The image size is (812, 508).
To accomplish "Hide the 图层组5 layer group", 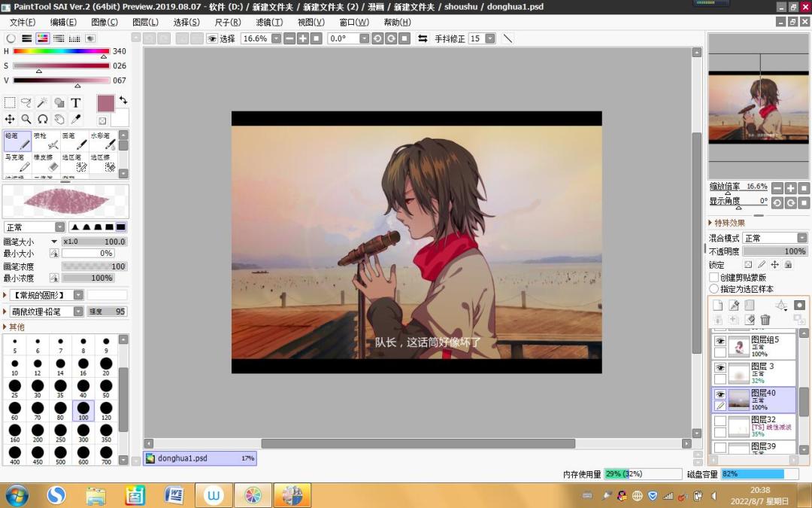I will (x=720, y=341).
